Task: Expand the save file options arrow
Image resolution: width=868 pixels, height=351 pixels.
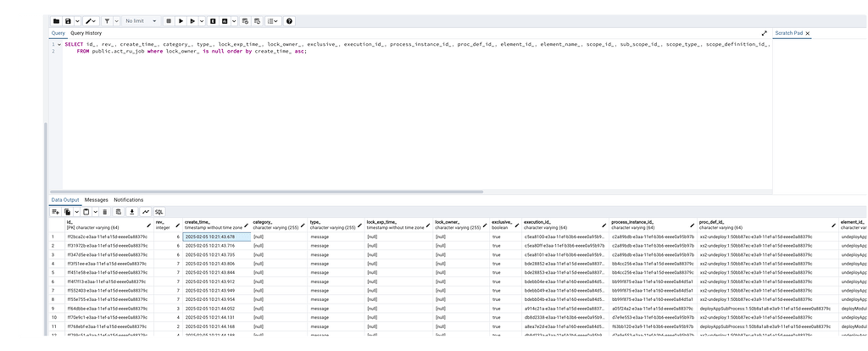Action: coord(75,20)
